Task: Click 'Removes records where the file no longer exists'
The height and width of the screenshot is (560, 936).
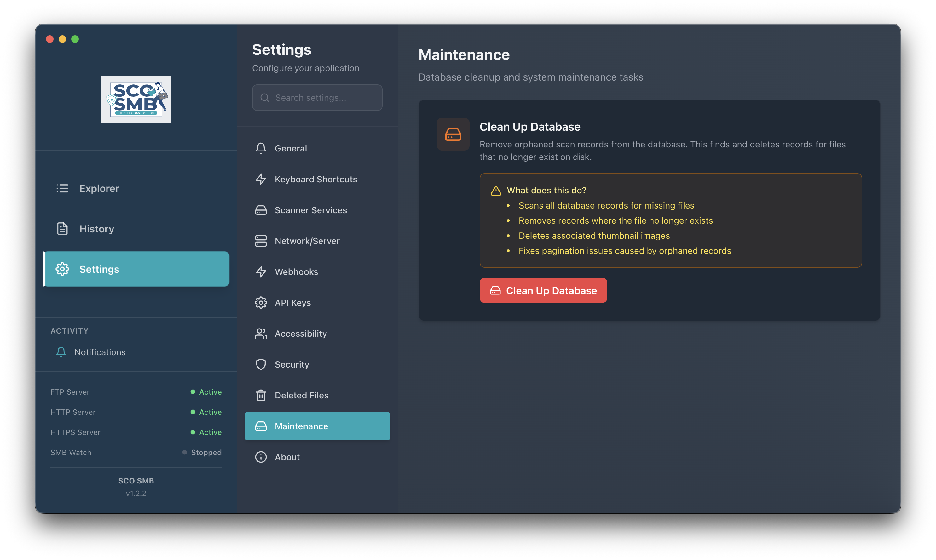Action: 616,221
